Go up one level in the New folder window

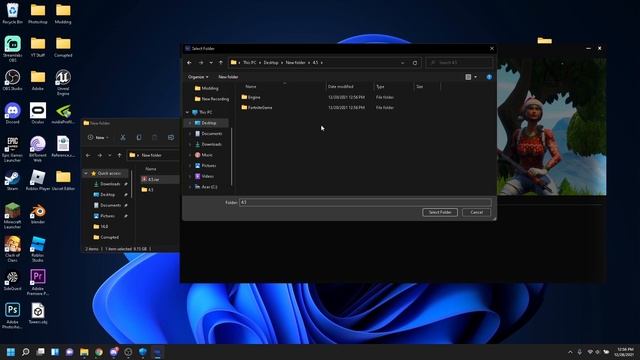click(120, 155)
